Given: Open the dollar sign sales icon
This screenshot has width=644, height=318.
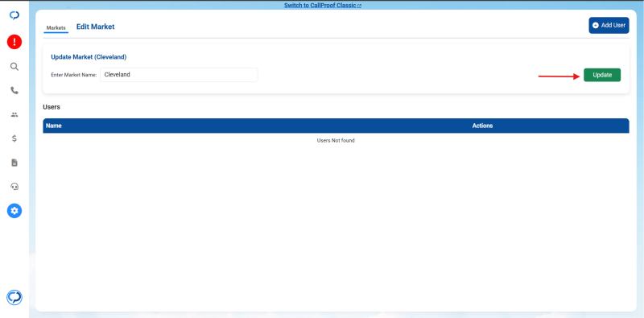Looking at the screenshot, I should (14, 138).
